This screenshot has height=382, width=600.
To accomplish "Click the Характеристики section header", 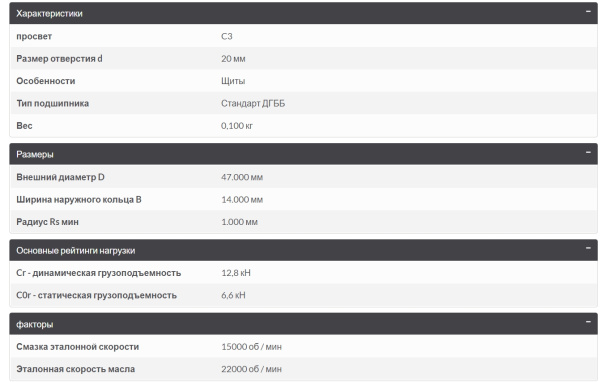I will (303, 13).
